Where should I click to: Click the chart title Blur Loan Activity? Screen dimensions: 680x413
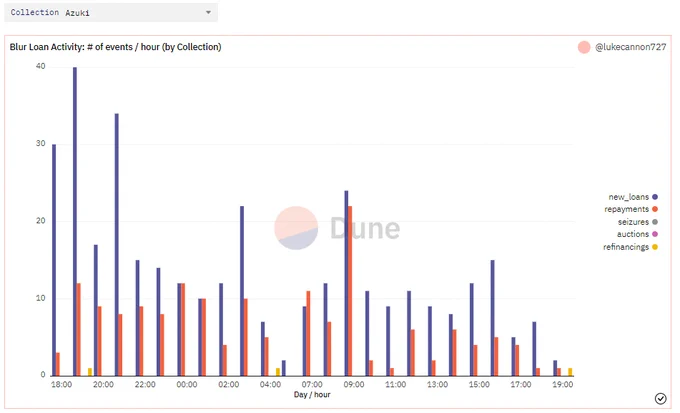click(115, 47)
